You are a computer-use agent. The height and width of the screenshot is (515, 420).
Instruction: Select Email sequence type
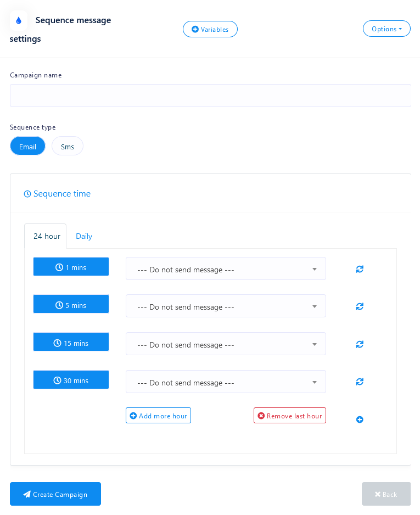click(x=27, y=146)
